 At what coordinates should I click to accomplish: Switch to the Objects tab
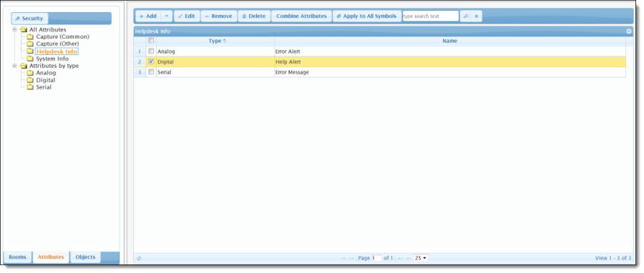[85, 257]
